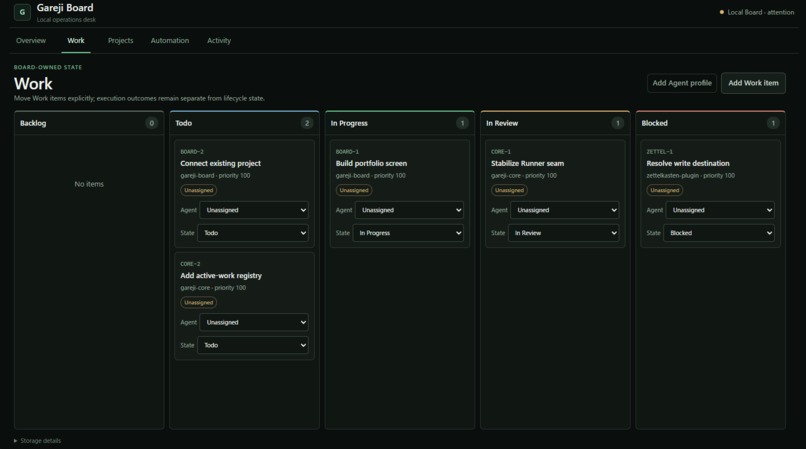
Task: Click the Gareji Board G logo icon
Action: pyautogui.click(x=22, y=12)
